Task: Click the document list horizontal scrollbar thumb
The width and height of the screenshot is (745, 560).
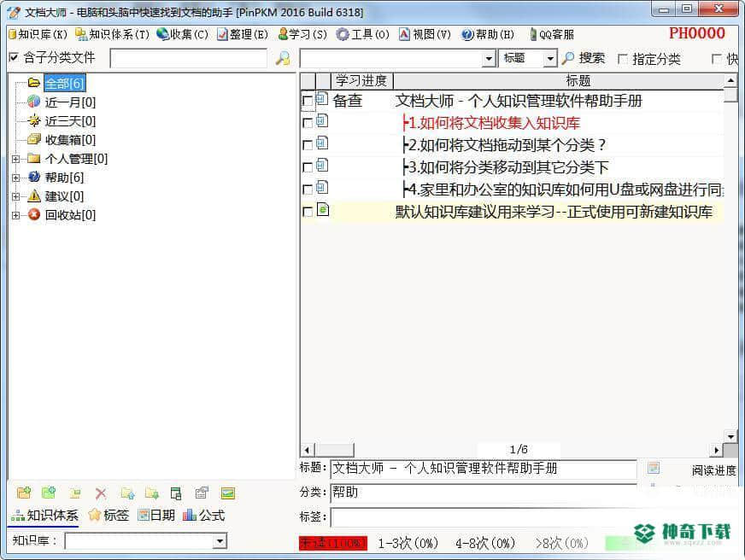Action: point(335,449)
